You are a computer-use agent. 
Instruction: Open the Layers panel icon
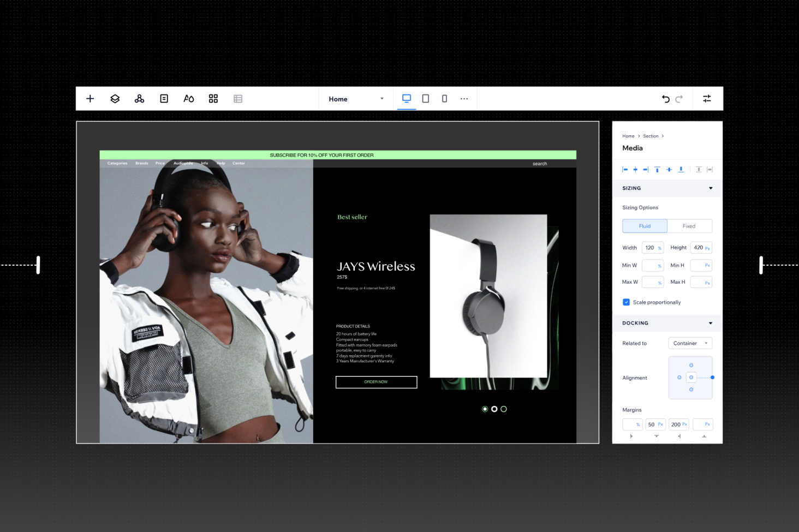tap(115, 99)
